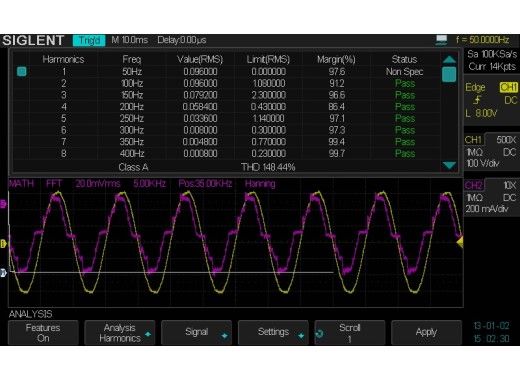Click the yellow trigger level marker at right
The width and height of the screenshot is (520, 380).
click(460, 242)
